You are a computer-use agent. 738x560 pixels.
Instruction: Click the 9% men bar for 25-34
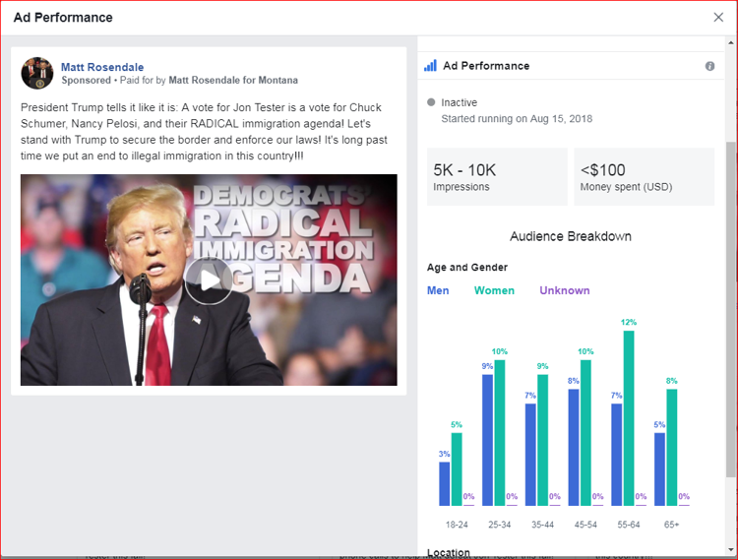coord(488,440)
